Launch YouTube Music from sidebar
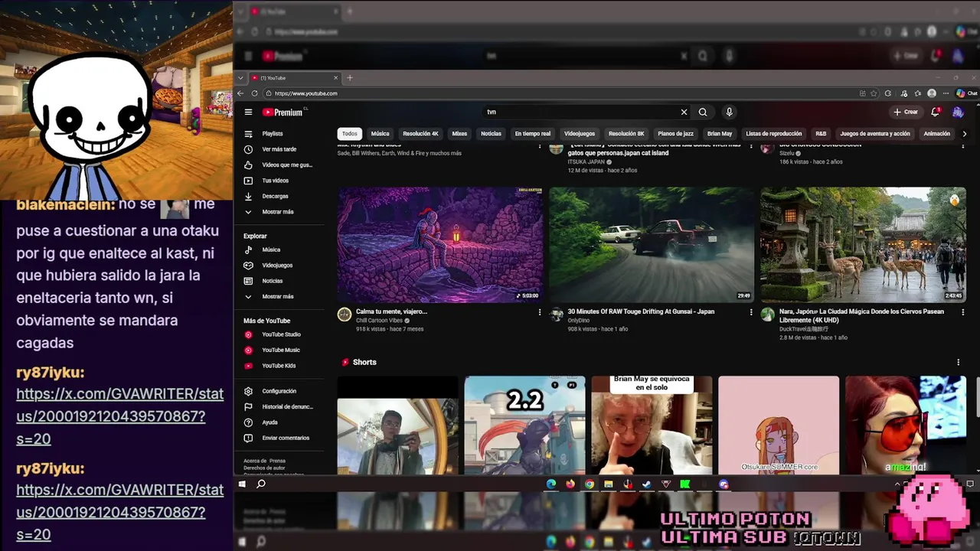This screenshot has height=551, width=980. pos(279,350)
